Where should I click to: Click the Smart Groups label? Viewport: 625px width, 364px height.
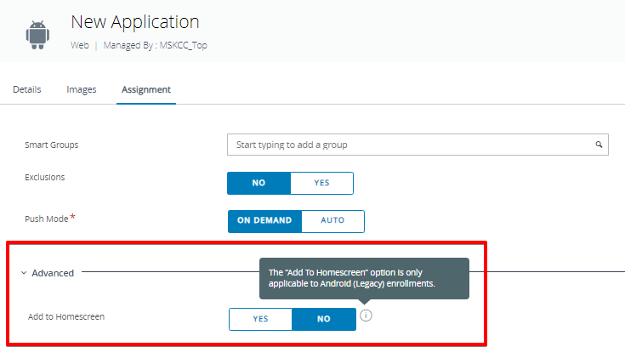coord(52,145)
